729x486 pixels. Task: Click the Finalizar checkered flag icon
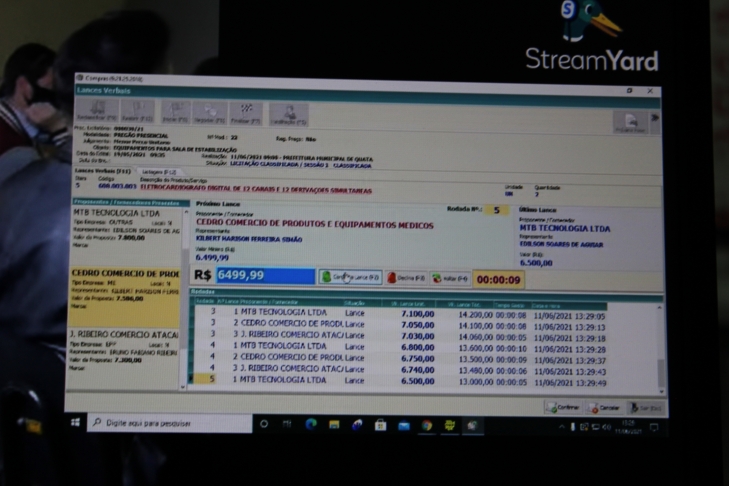pyautogui.click(x=245, y=113)
